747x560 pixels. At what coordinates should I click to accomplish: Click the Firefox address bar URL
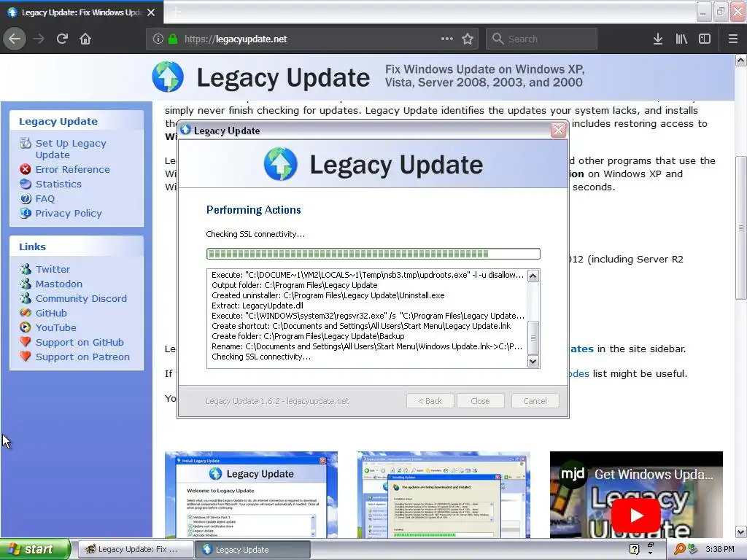[236, 39]
